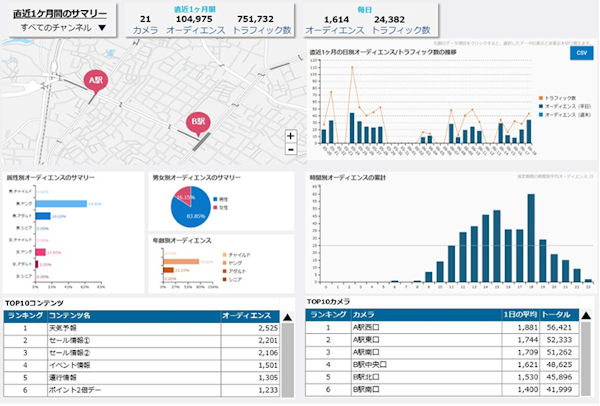
Task: Click the B駅 map pin marker
Action: (198, 123)
